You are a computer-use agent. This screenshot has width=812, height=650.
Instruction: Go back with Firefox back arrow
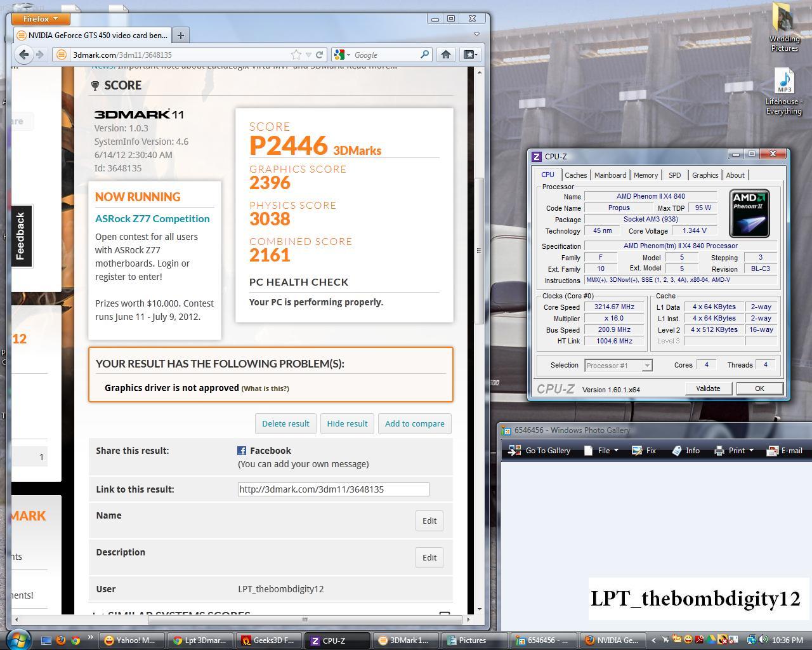(x=23, y=55)
